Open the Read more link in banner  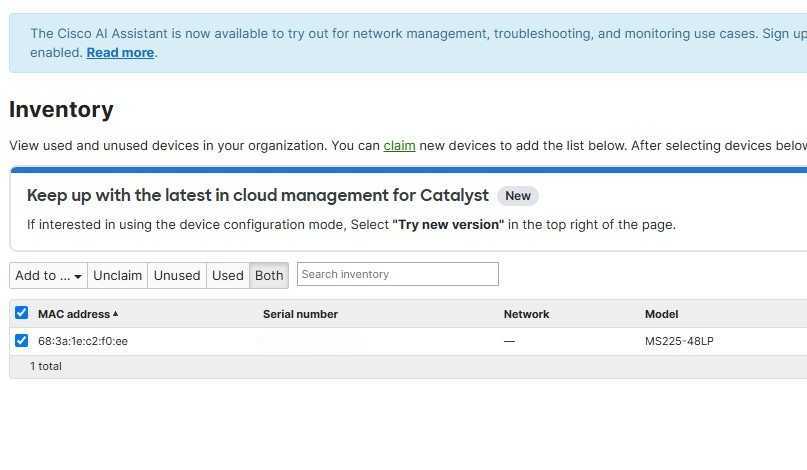[x=120, y=52]
